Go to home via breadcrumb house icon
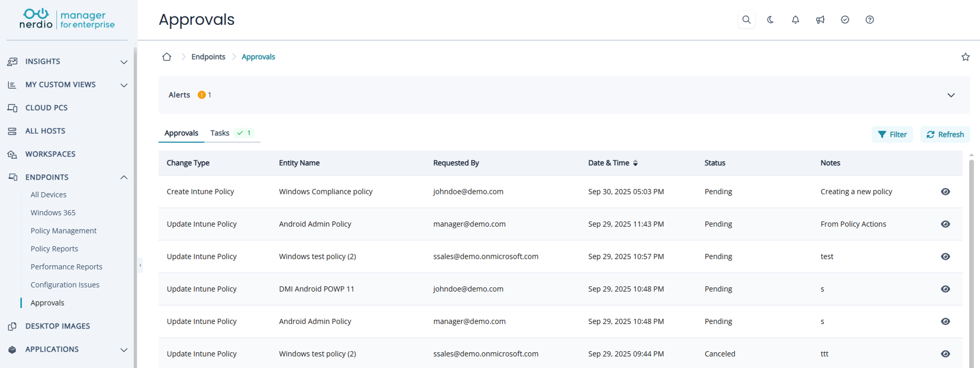Image resolution: width=980 pixels, height=368 pixels. pos(167,57)
